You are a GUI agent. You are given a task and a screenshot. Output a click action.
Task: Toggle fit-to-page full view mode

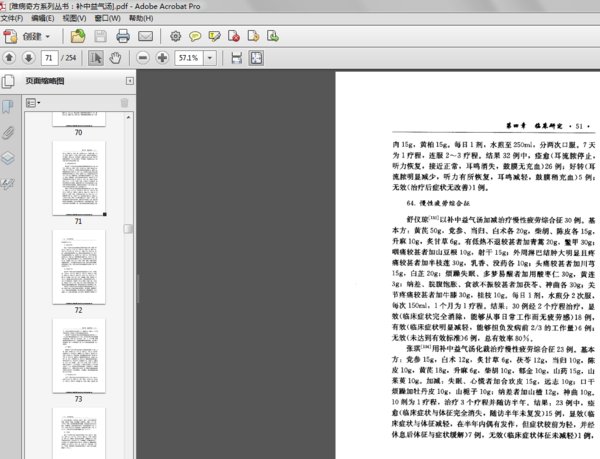257,58
